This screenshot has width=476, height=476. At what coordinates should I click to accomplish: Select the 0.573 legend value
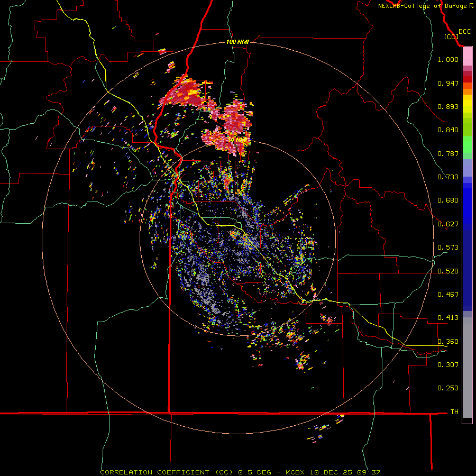click(x=448, y=248)
